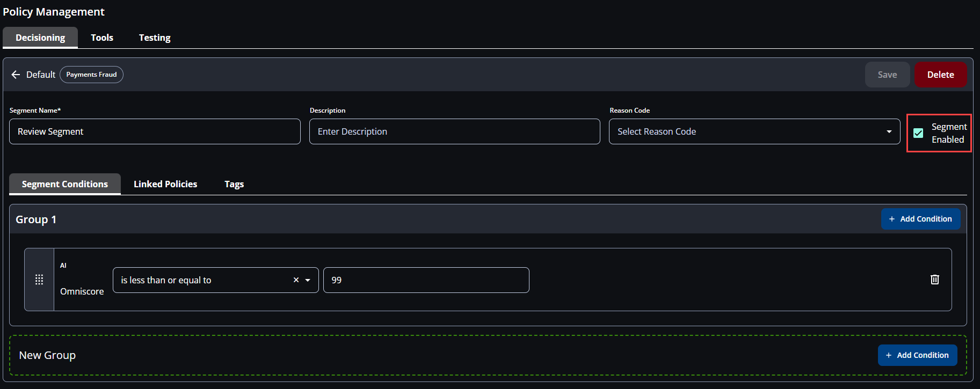Open the Testing tab

pos(155,38)
